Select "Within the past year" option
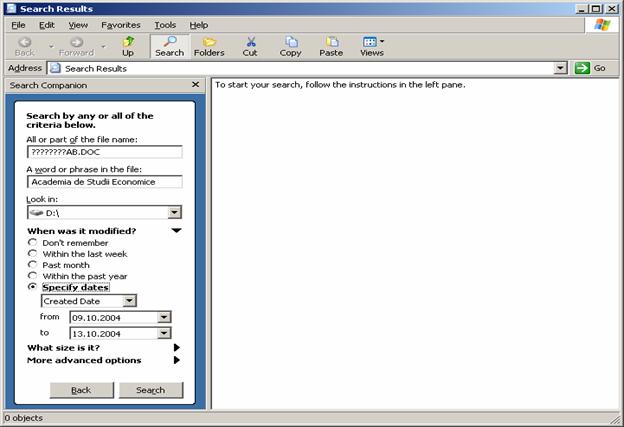Viewport: 624px width, 427px height. [x=33, y=276]
